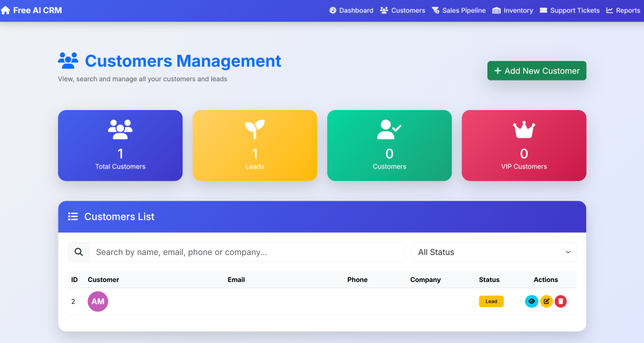
Task: Click the people icon next to Customers Management
Action: [x=68, y=61]
